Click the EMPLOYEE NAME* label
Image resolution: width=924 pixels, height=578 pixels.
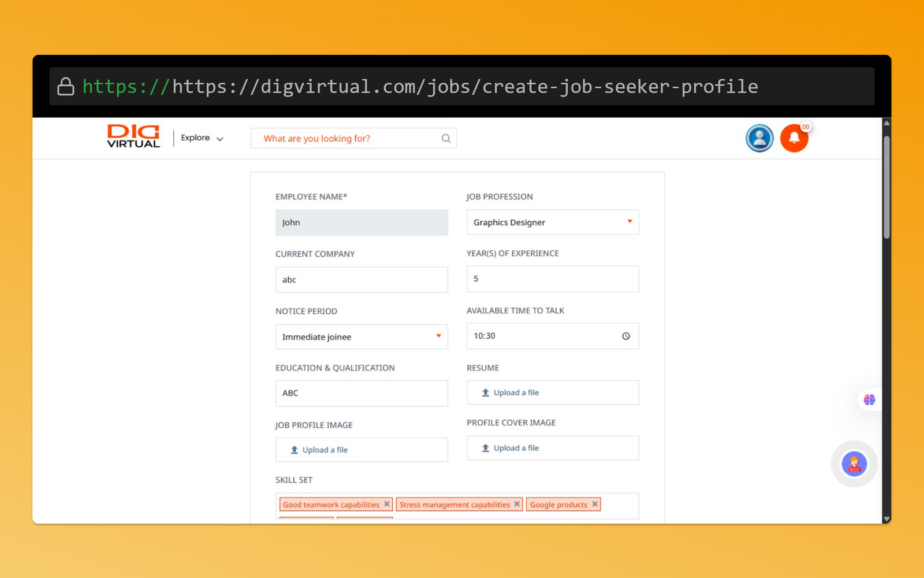311,197
